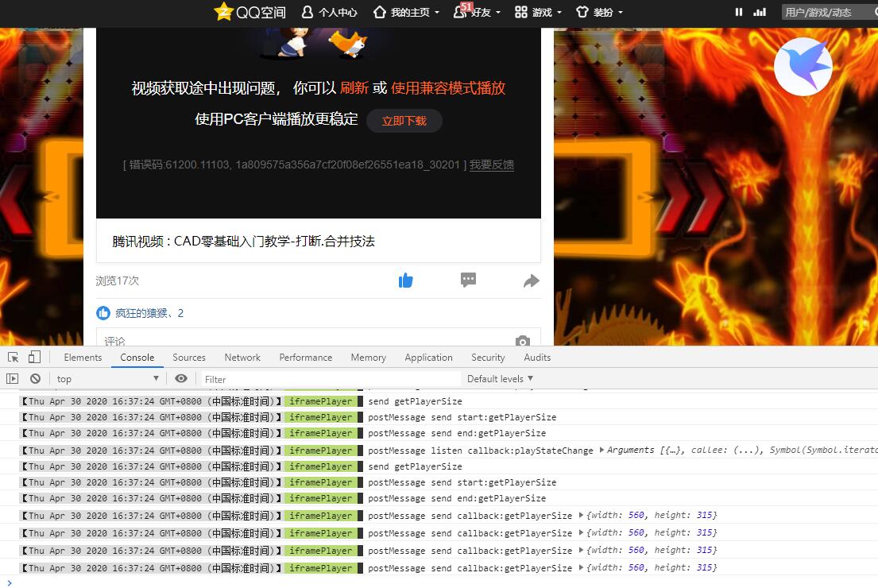Switch to the Application tab
The width and height of the screenshot is (878, 588).
[428, 358]
